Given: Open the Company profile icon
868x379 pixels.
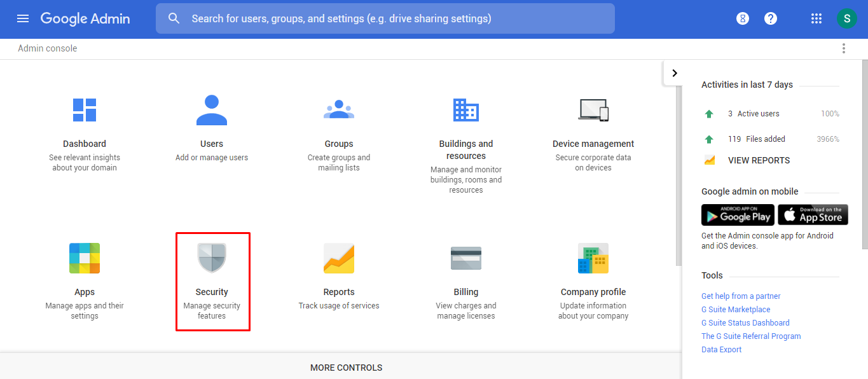Looking at the screenshot, I should coord(593,258).
